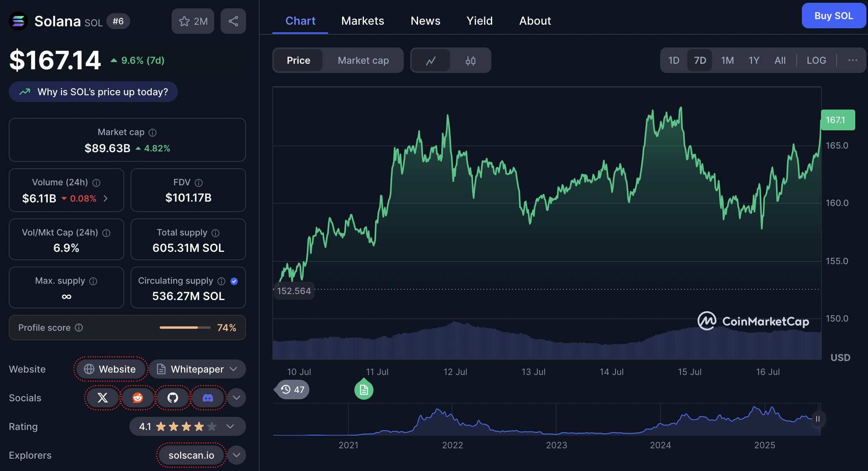
Task: Click the Solana logo icon
Action: coord(18,21)
